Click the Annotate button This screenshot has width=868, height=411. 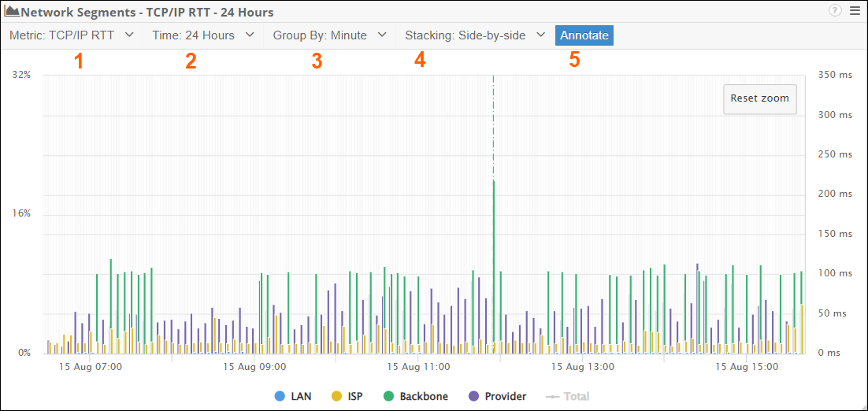584,35
